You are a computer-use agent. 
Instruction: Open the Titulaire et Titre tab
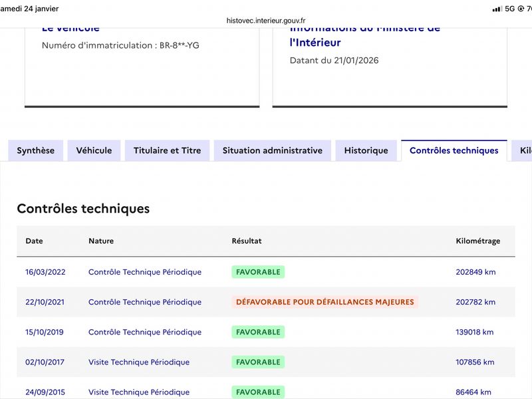pyautogui.click(x=167, y=150)
